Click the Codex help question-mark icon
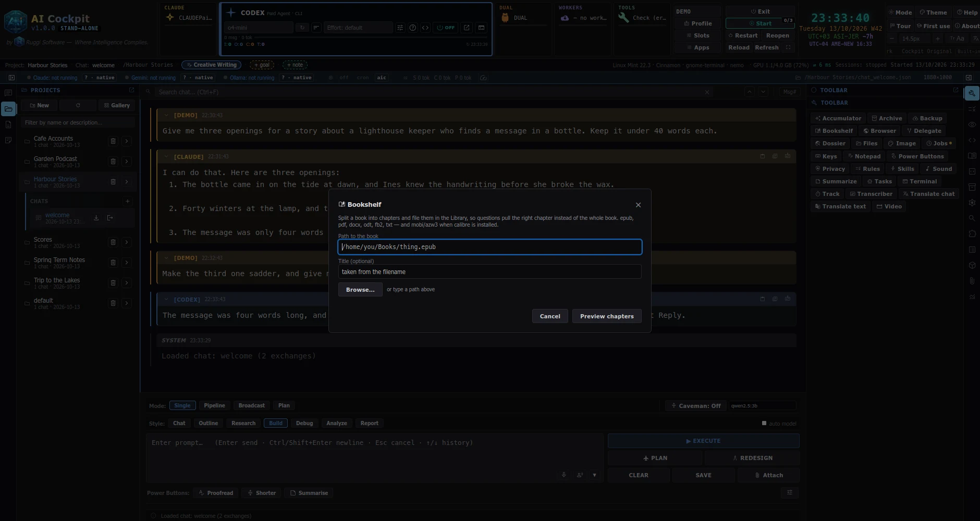980x521 pixels. click(413, 28)
